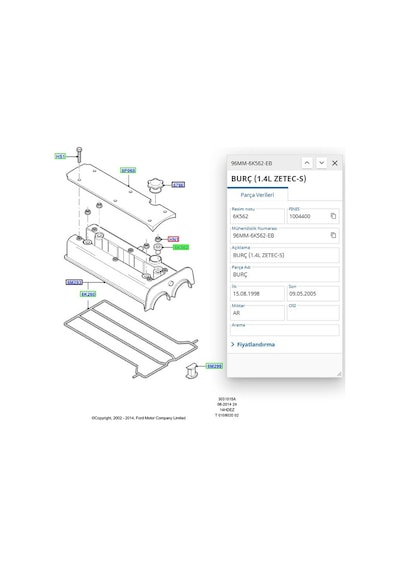Go to next part with down arrow
The image size is (400, 570).
click(x=321, y=163)
